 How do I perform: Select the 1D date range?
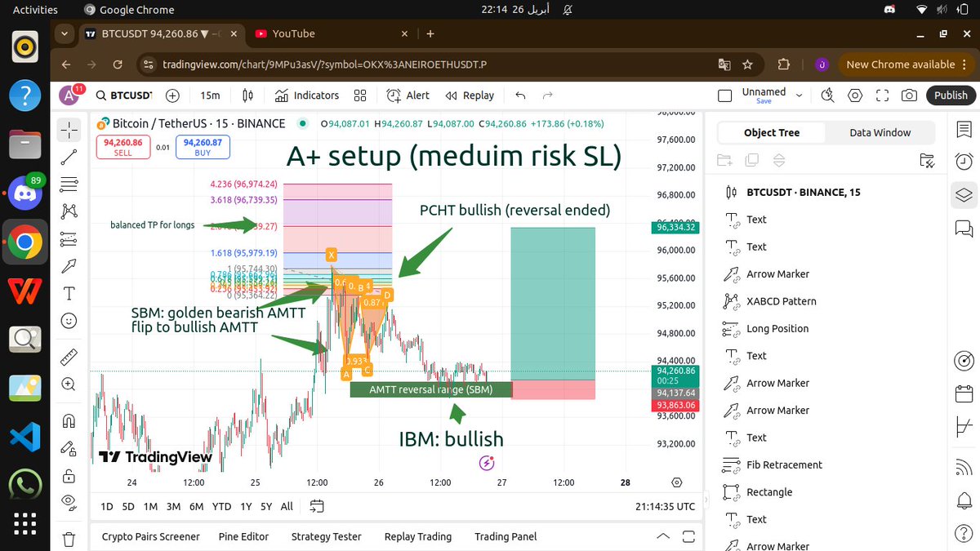[x=106, y=506]
